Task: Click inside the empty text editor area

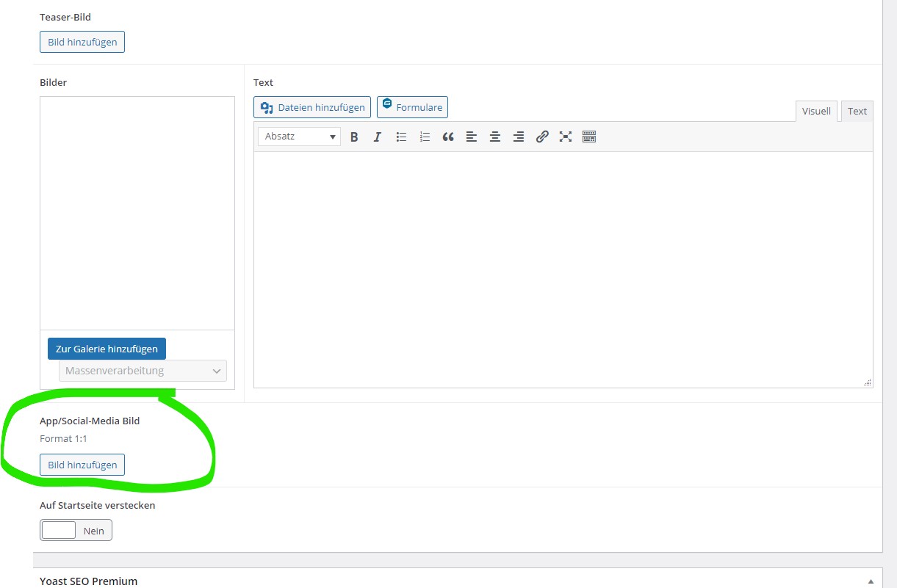Action: tap(563, 269)
